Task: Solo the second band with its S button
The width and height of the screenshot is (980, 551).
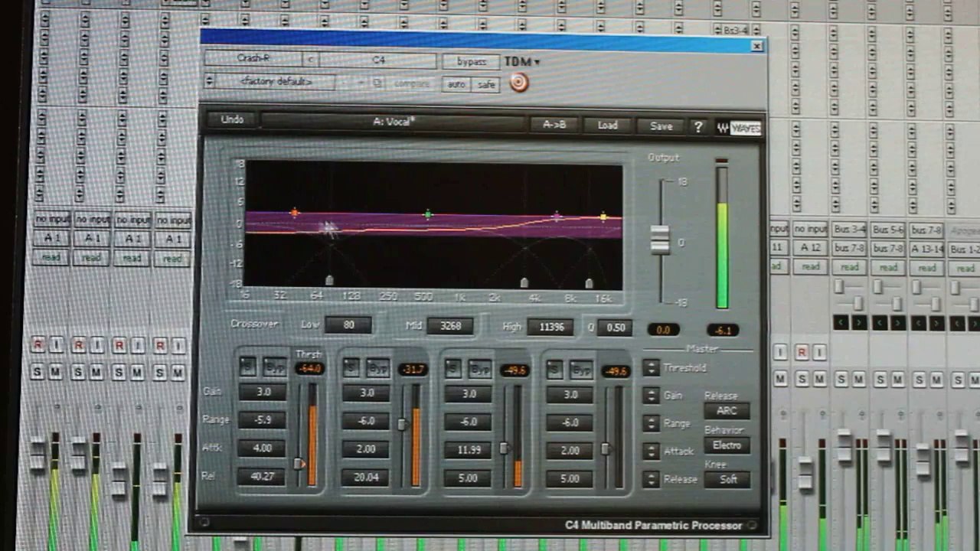Action: [x=351, y=367]
